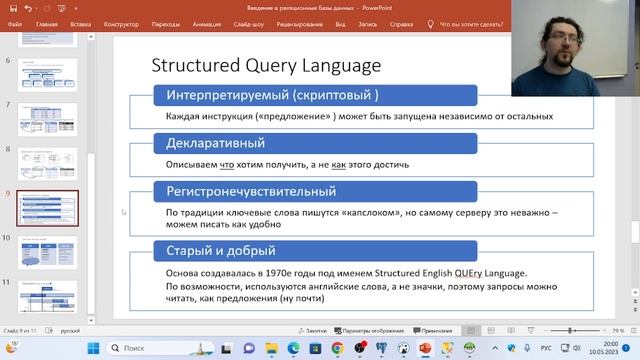Switch to Slide Sorter view icon

(x=491, y=331)
